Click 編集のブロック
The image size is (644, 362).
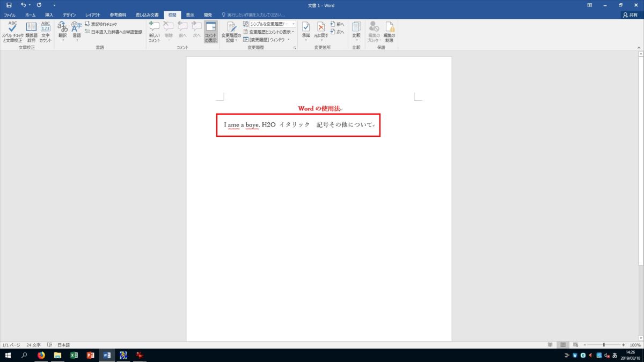[374, 32]
